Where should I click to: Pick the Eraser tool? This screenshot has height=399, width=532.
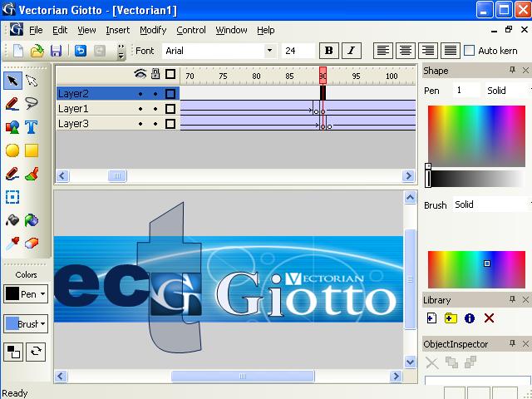(32, 244)
